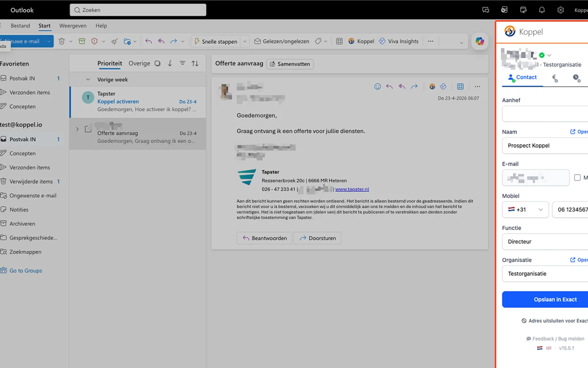Open Snelle stappen dropdown arrow
This screenshot has width=588, height=368.
coord(245,41)
